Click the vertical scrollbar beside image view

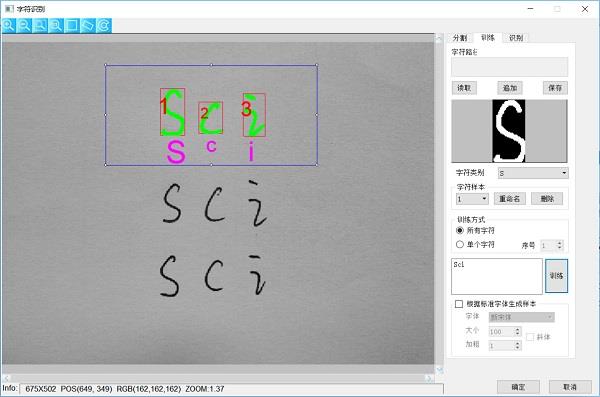439,203
